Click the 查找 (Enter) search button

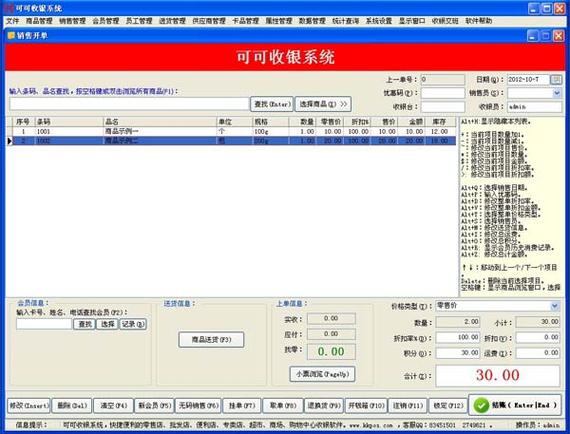pos(272,104)
